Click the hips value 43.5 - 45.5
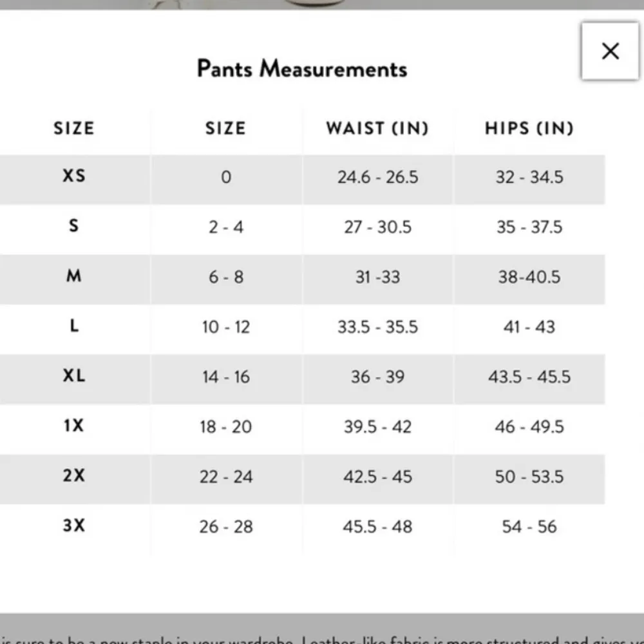Viewport: 644px width, 644px height. [x=529, y=377]
